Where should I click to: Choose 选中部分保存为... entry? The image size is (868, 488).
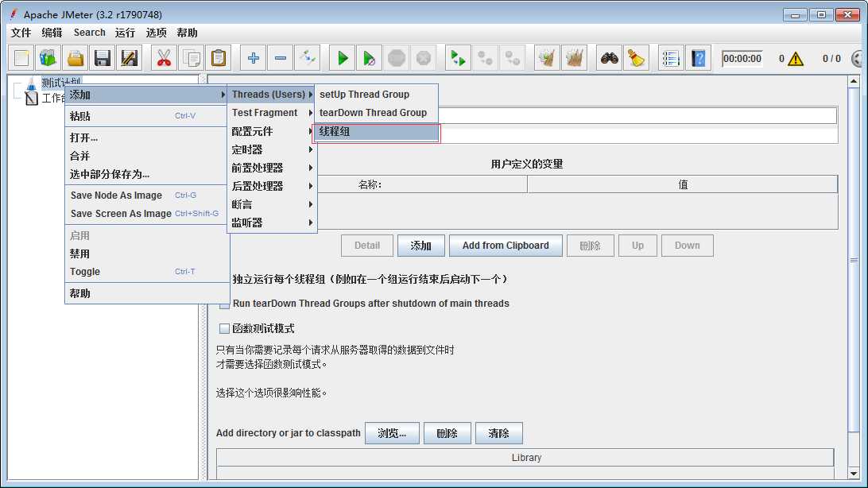click(x=147, y=174)
